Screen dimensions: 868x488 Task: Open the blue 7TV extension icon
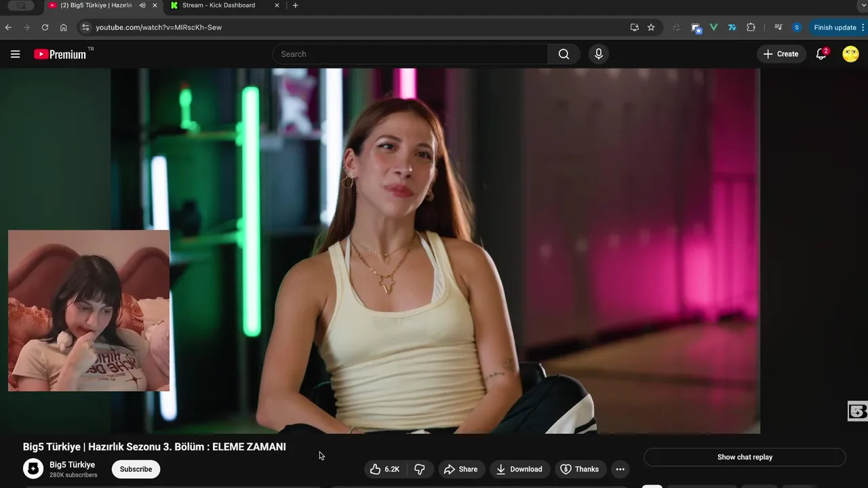coord(732,27)
